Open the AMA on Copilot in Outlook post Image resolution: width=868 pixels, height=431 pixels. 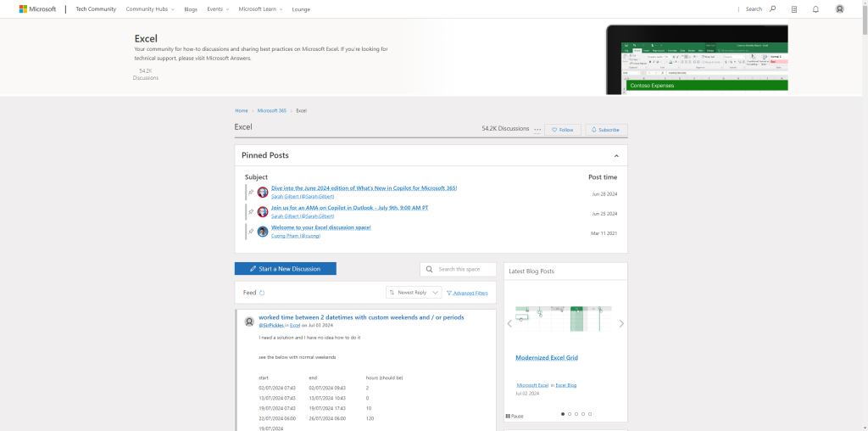[x=349, y=208]
